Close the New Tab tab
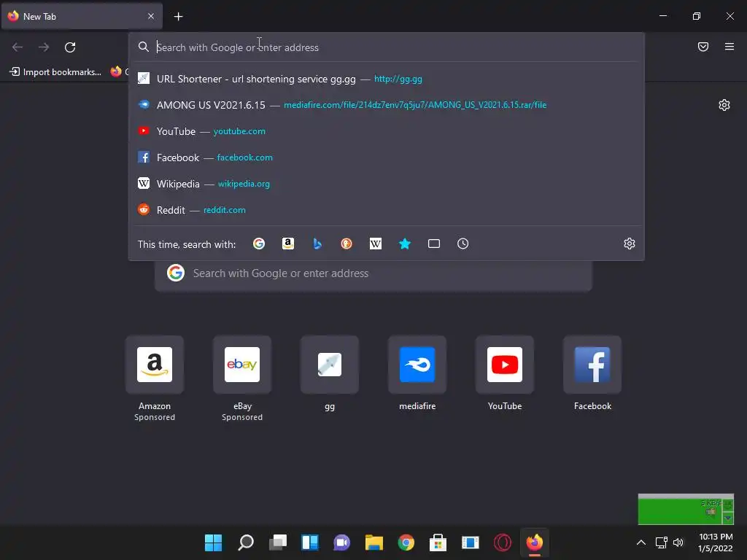Screen dimensions: 747x560 (x=151, y=16)
